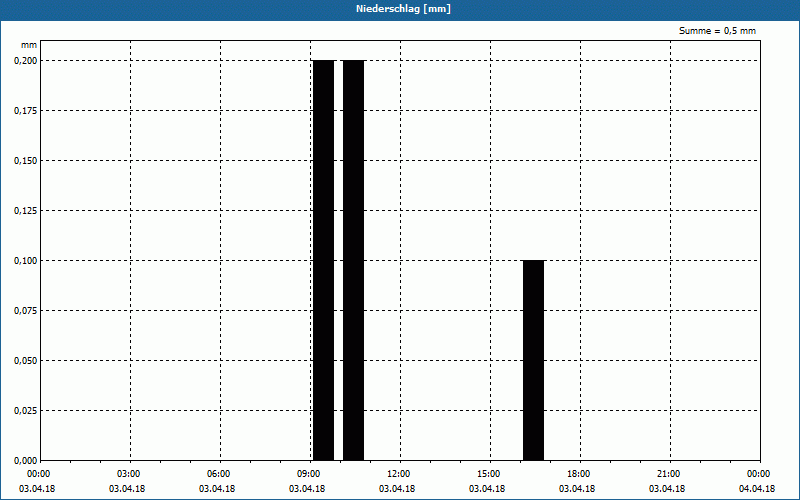
Task: Click the 'Niederschlag [mm]' chart title
Action: click(403, 9)
